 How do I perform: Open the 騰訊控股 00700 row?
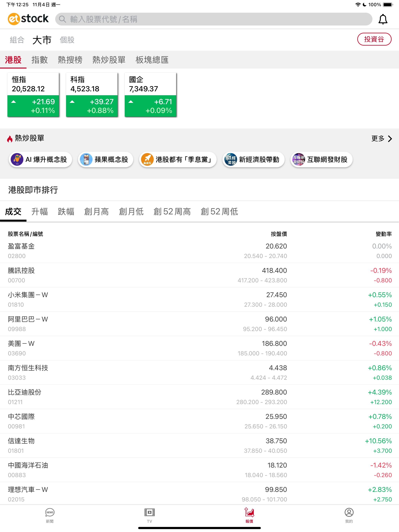(x=199, y=275)
